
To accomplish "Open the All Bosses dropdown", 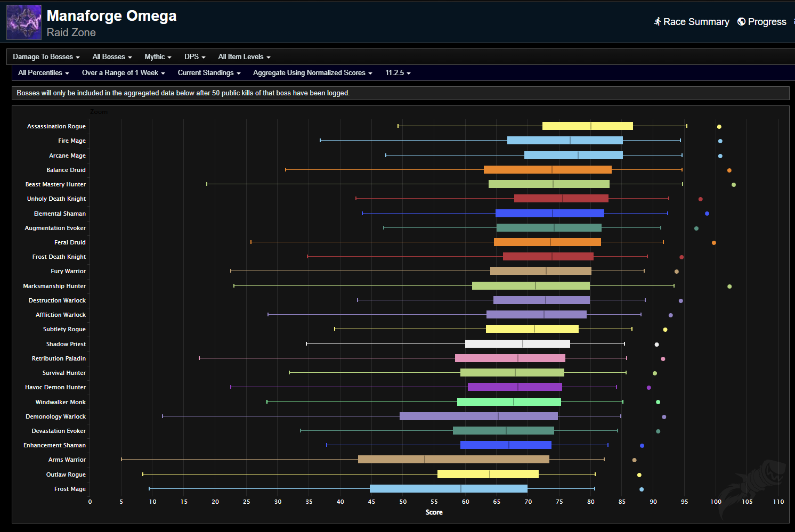I will [x=112, y=57].
